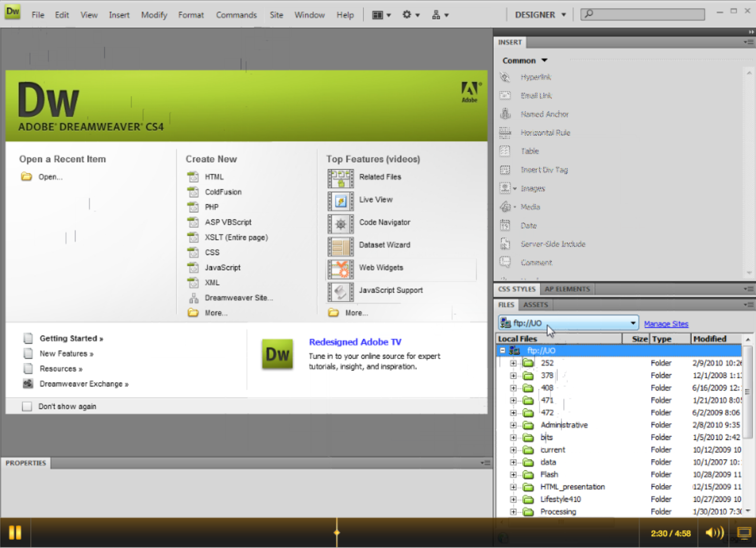Click the Table insert icon
The width and height of the screenshot is (756, 548).
(505, 151)
